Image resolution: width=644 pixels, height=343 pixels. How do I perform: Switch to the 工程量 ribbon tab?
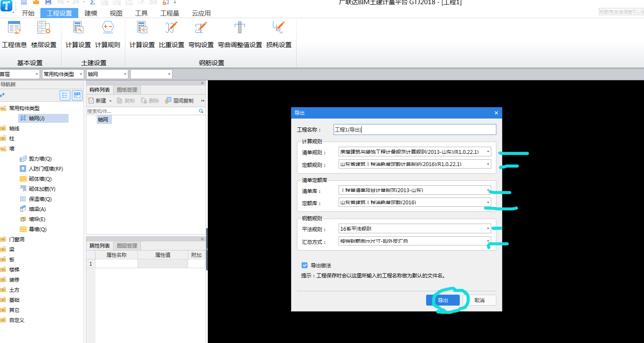pyautogui.click(x=170, y=13)
